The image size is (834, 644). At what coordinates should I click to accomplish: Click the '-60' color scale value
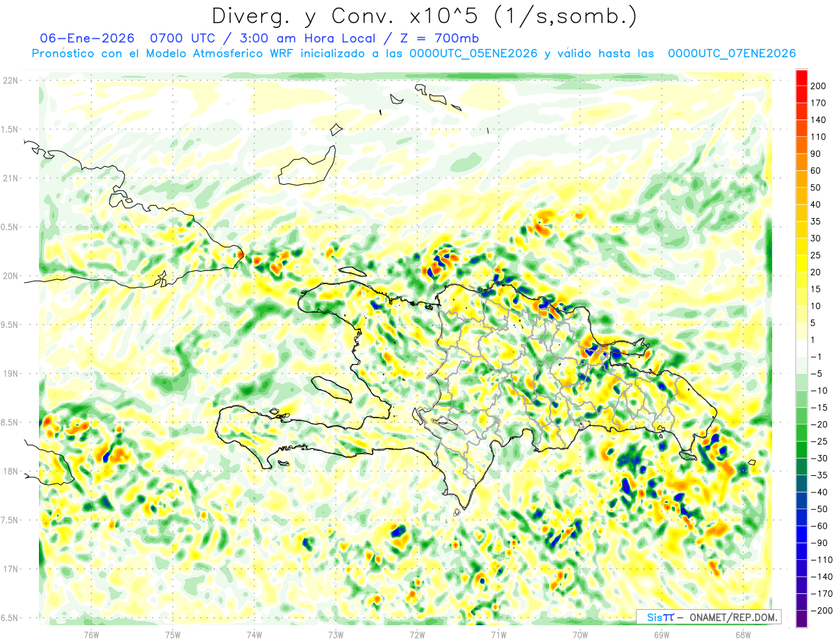[x=819, y=526]
